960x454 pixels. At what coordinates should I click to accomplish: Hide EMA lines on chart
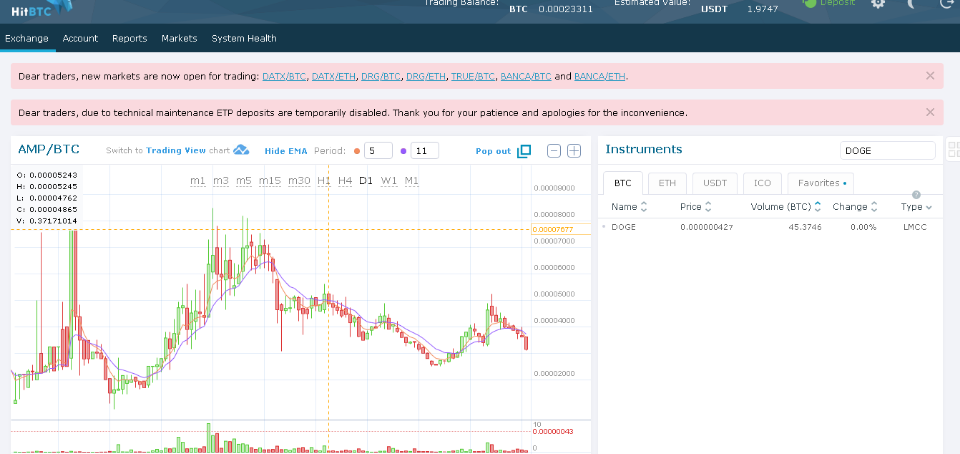point(287,151)
